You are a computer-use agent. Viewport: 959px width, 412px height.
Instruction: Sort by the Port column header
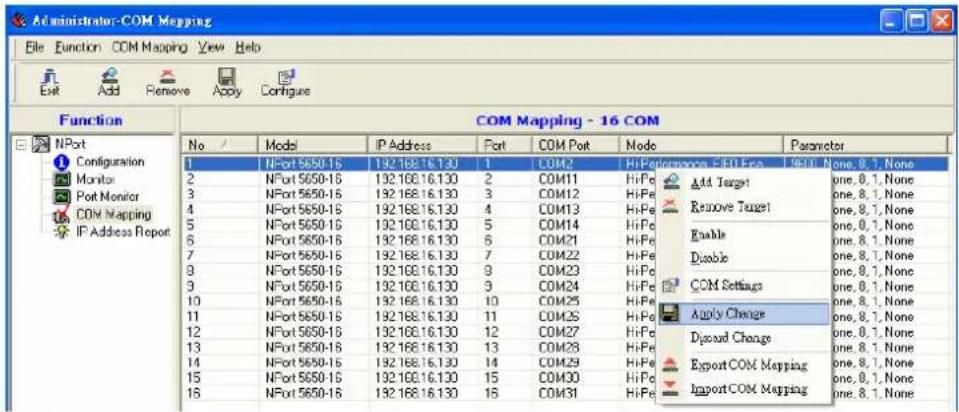[x=505, y=145]
